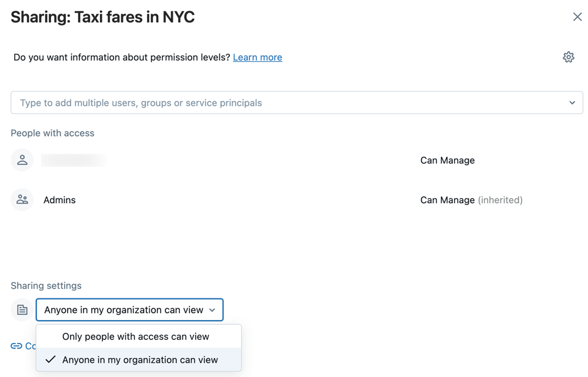Click the checkmark beside organization view option
The height and width of the screenshot is (377, 588).
[51, 359]
